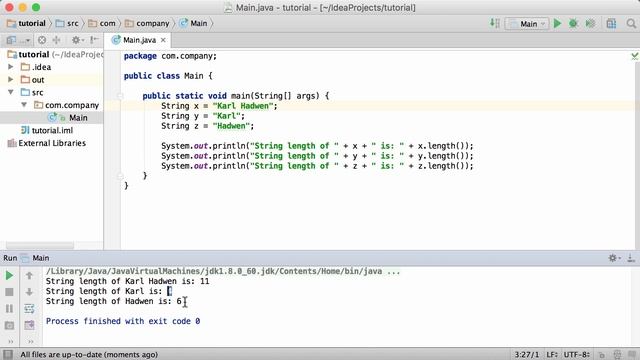Collapse the src folder
This screenshot has height=360, width=640.
click(x=11, y=92)
